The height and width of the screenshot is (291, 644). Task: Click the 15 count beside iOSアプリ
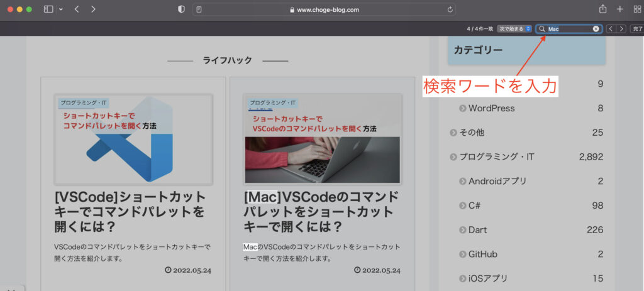tap(598, 278)
